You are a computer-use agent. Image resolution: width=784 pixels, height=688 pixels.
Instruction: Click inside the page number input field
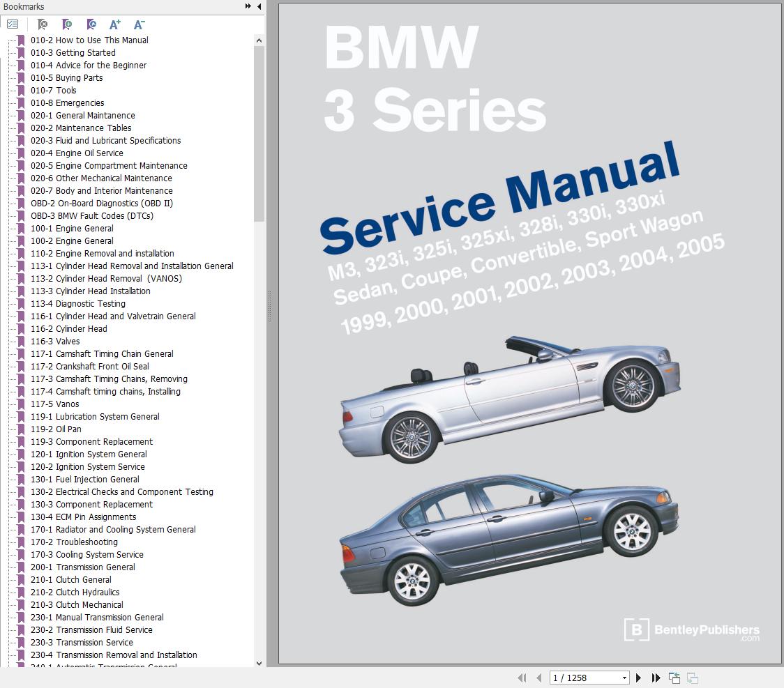coord(579,677)
